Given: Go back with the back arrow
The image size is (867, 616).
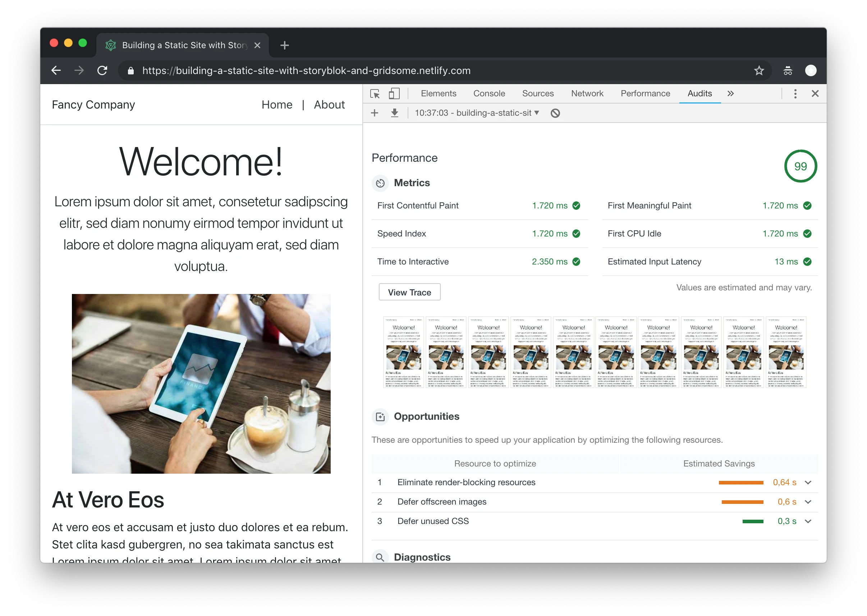Looking at the screenshot, I should 56,70.
